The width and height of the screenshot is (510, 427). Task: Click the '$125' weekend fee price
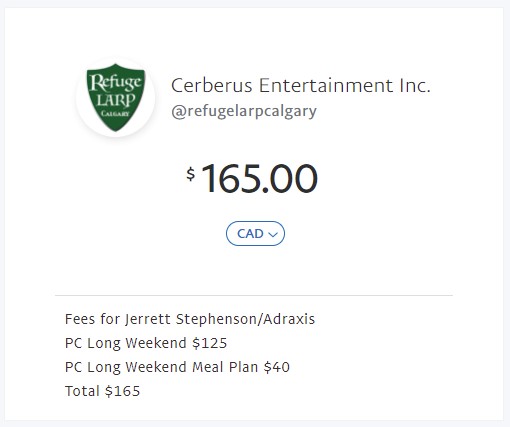click(210, 343)
